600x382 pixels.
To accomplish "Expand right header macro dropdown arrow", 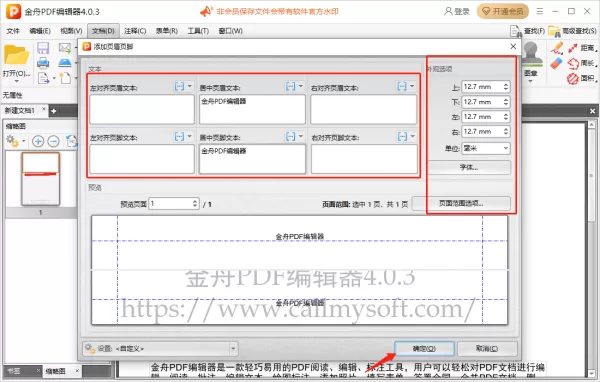I will pos(412,86).
